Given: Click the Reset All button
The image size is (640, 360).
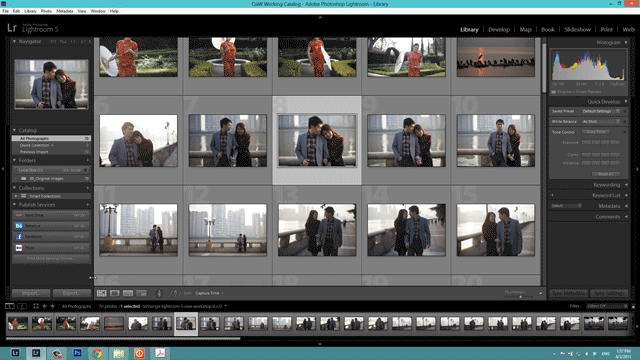Looking at the screenshot, I should click(x=606, y=174).
